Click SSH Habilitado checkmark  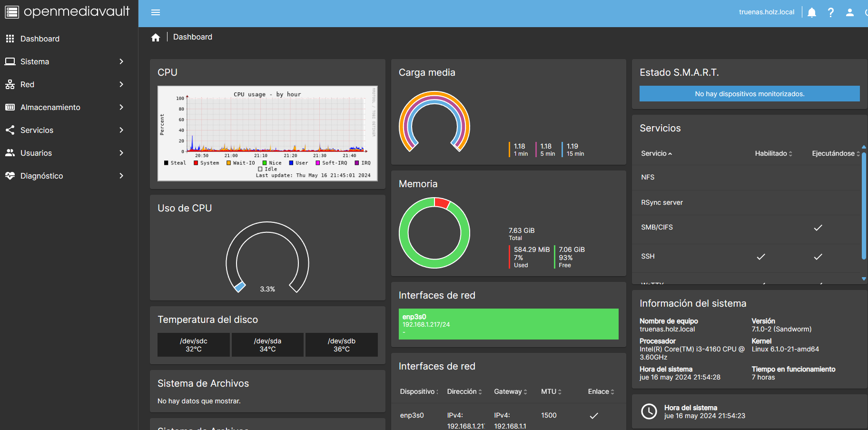click(x=761, y=257)
